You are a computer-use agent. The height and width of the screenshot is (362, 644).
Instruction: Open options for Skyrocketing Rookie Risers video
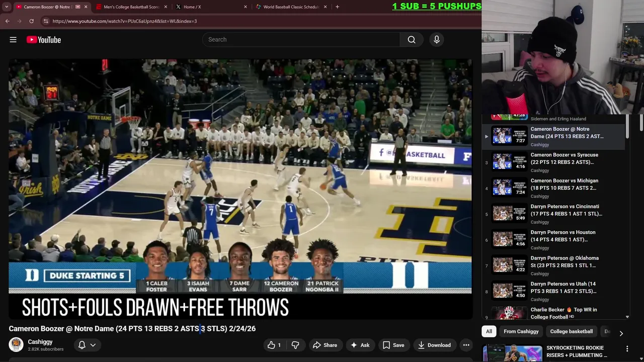click(x=627, y=348)
